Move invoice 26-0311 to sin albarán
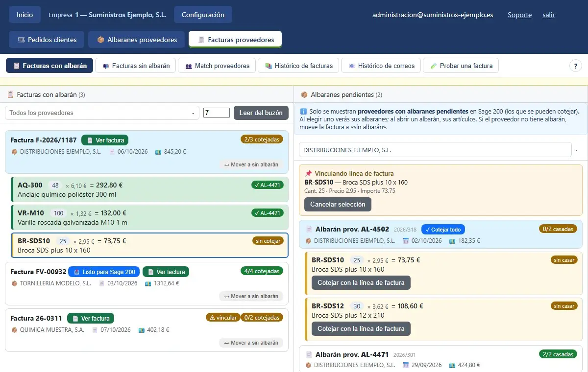Viewport: 588px width, 372px height. pyautogui.click(x=251, y=343)
